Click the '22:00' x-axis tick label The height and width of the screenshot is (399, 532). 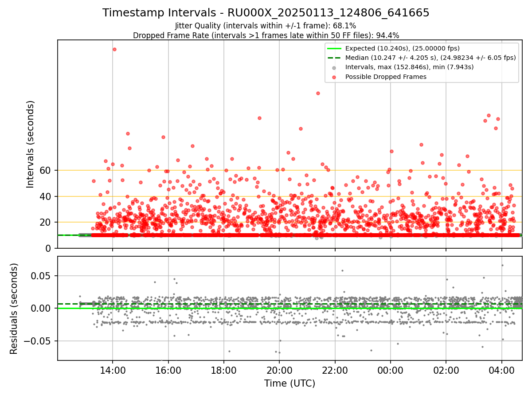[x=335, y=370]
